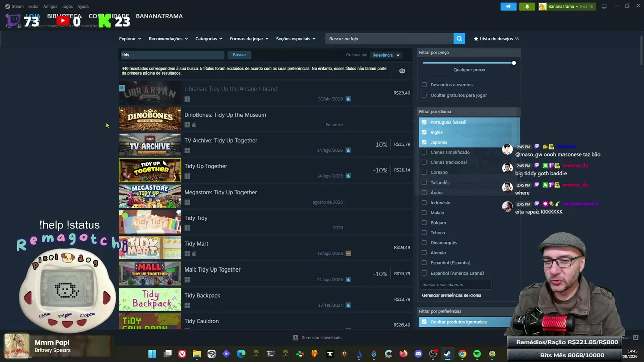The height and width of the screenshot is (362, 644).
Task: Switch to BANANATRAMA profile tab
Action: [159, 16]
